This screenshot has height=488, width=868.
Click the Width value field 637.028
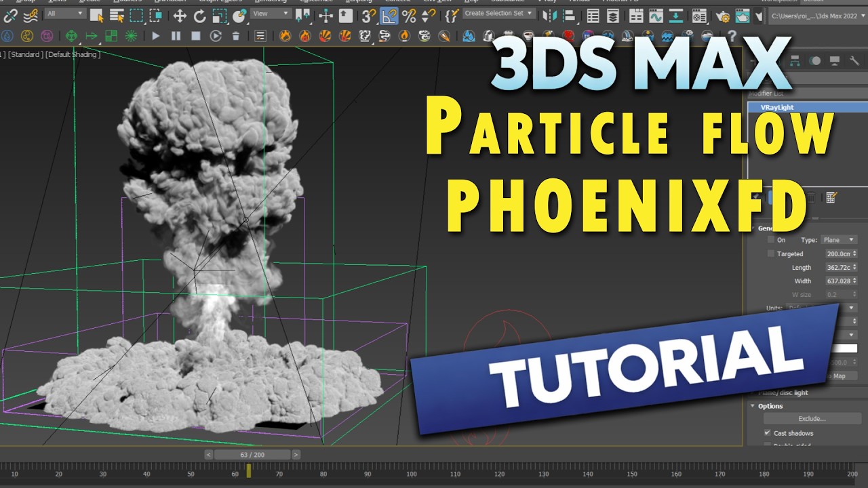837,281
